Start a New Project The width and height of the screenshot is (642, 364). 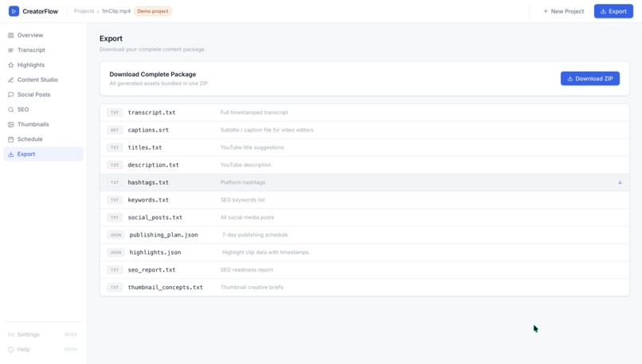(x=563, y=11)
